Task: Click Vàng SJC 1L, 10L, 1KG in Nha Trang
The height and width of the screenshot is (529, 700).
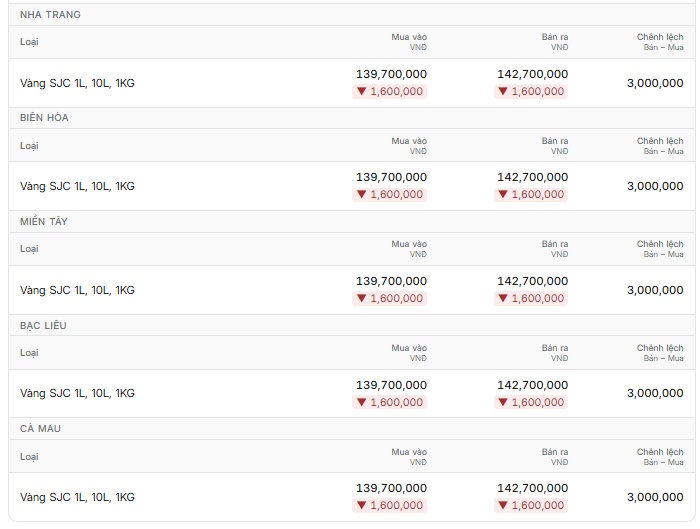Action: 77,83
